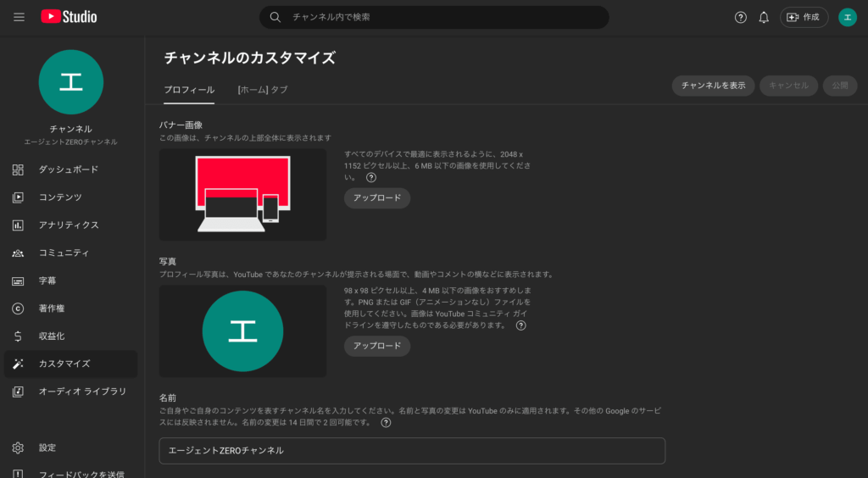
Task: Click the キャンセル button
Action: pyautogui.click(x=788, y=86)
